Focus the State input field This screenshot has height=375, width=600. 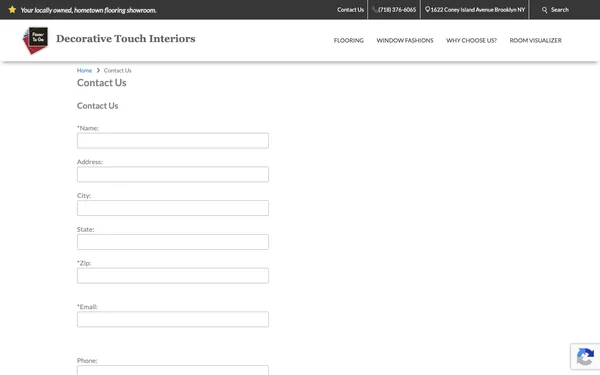(x=173, y=242)
